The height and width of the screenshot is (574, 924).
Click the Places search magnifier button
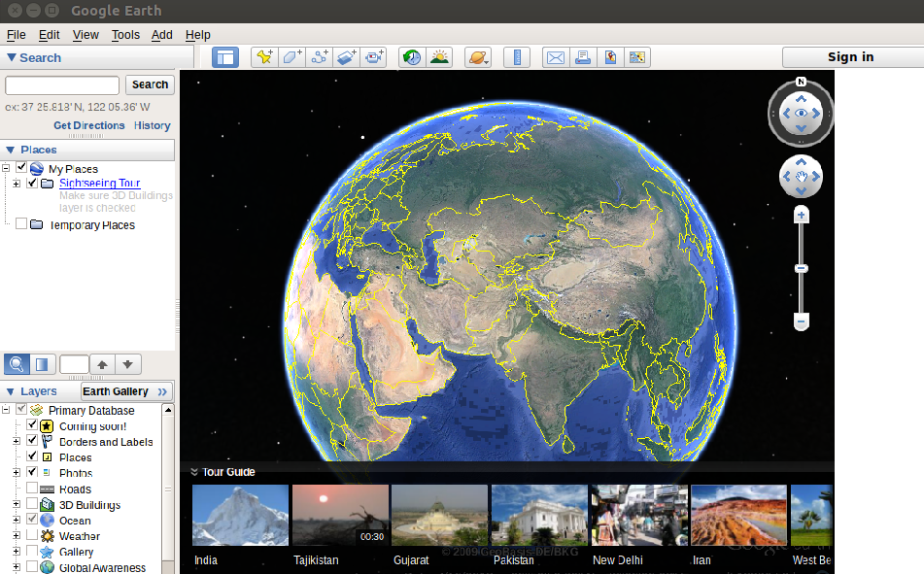pos(17,364)
